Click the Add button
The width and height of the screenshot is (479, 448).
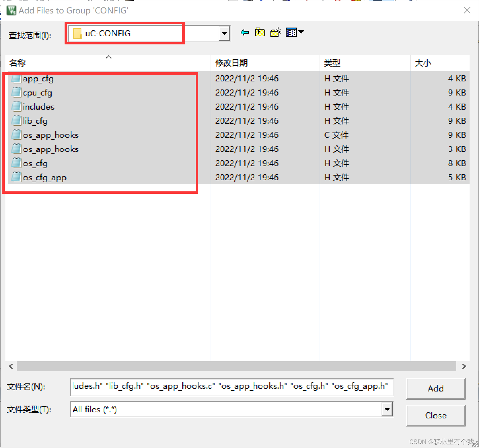pos(436,388)
